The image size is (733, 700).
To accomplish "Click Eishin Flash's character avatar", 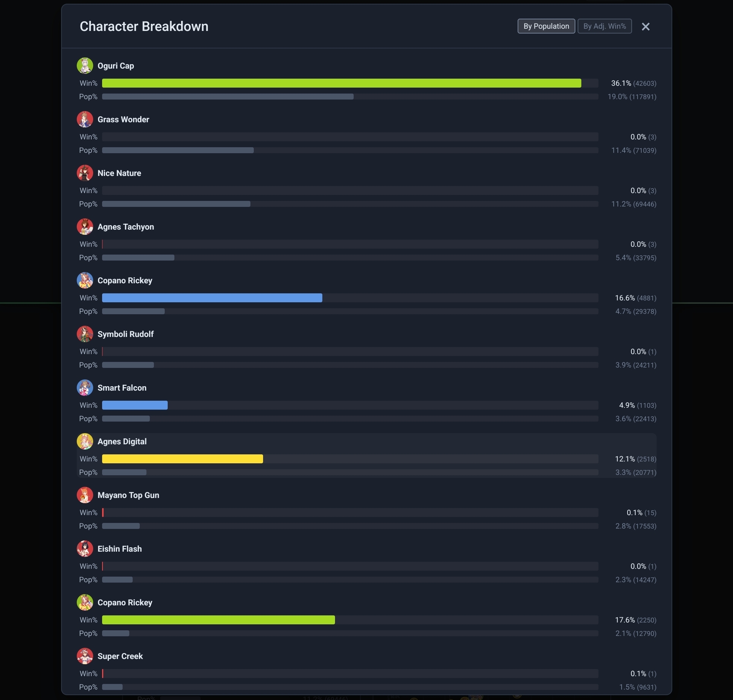I will click(x=85, y=549).
